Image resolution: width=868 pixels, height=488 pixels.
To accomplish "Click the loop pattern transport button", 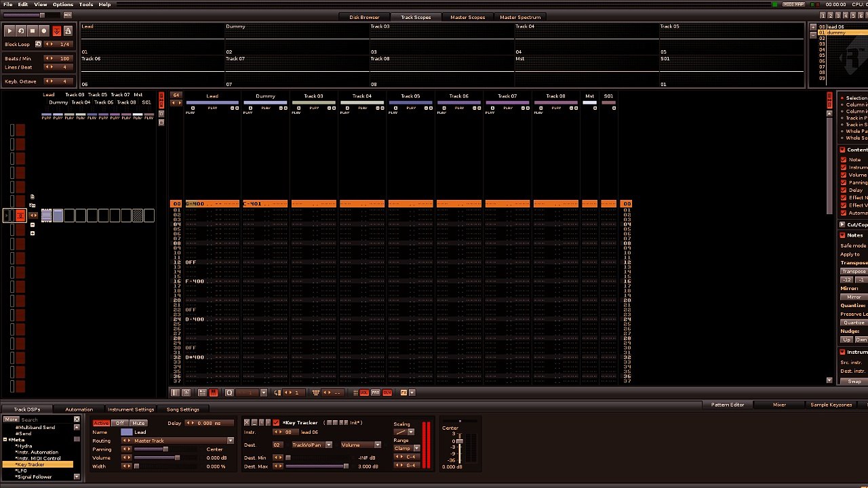I will click(21, 31).
